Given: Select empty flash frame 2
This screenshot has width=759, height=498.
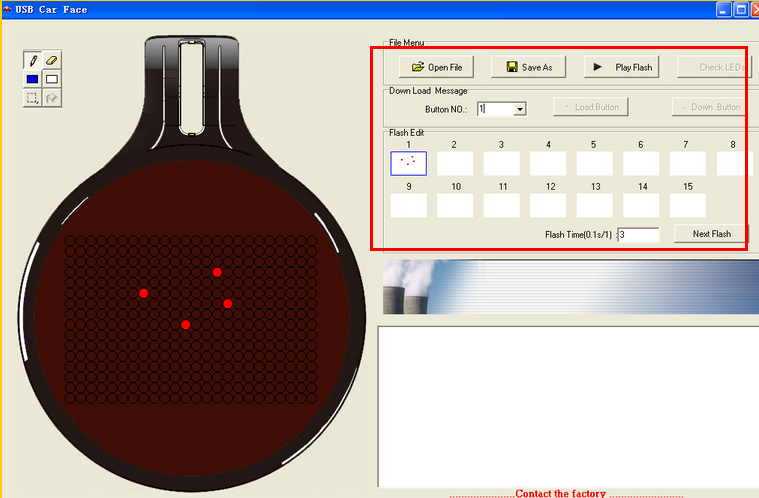Looking at the screenshot, I should 455,163.
